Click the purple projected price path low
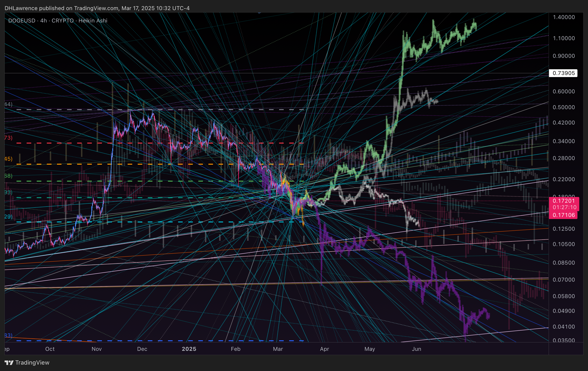The image size is (588, 371). point(466,337)
